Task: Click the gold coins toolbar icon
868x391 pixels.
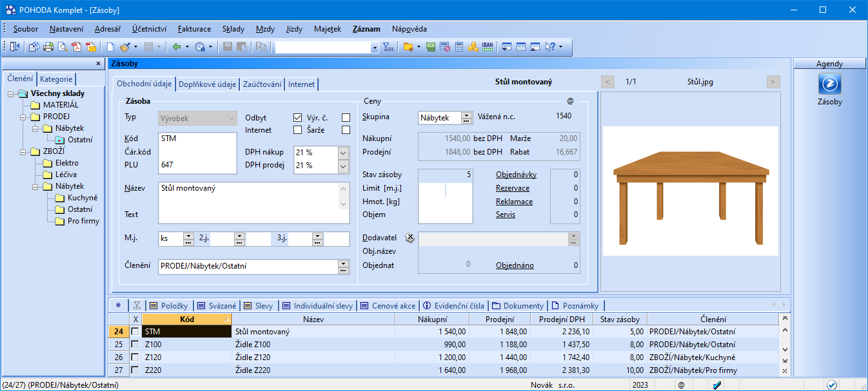Action: point(473,47)
